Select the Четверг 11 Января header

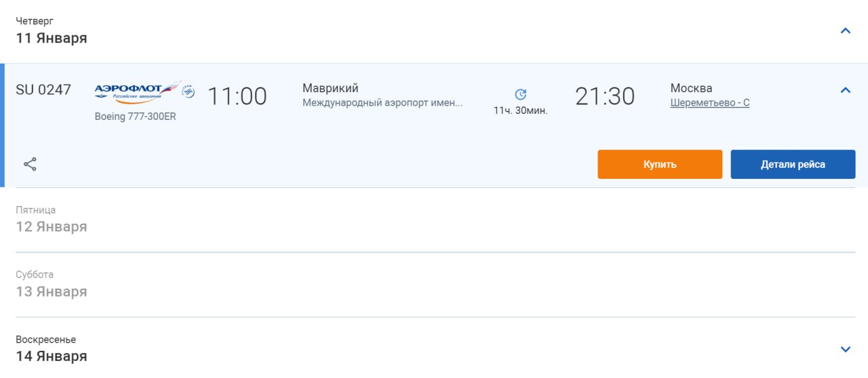tap(52, 31)
